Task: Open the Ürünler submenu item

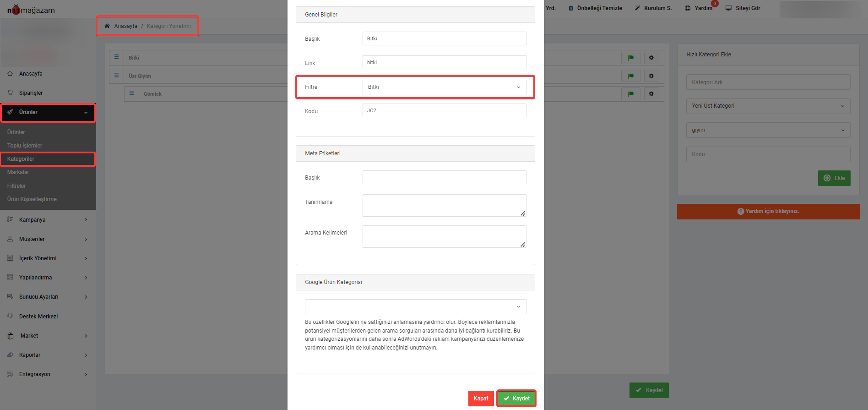Action: (16, 132)
